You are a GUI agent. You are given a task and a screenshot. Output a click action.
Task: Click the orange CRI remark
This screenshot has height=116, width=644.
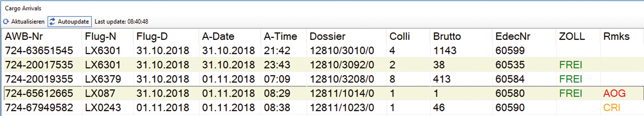(x=612, y=108)
